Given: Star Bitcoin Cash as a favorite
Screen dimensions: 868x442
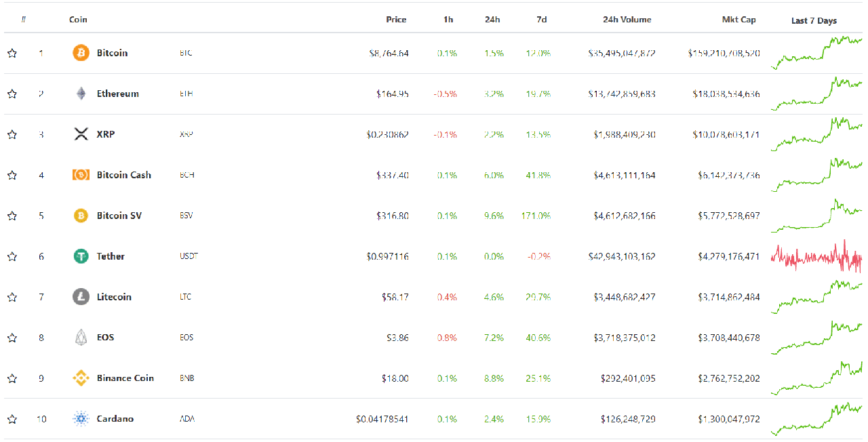Looking at the screenshot, I should click(12, 175).
